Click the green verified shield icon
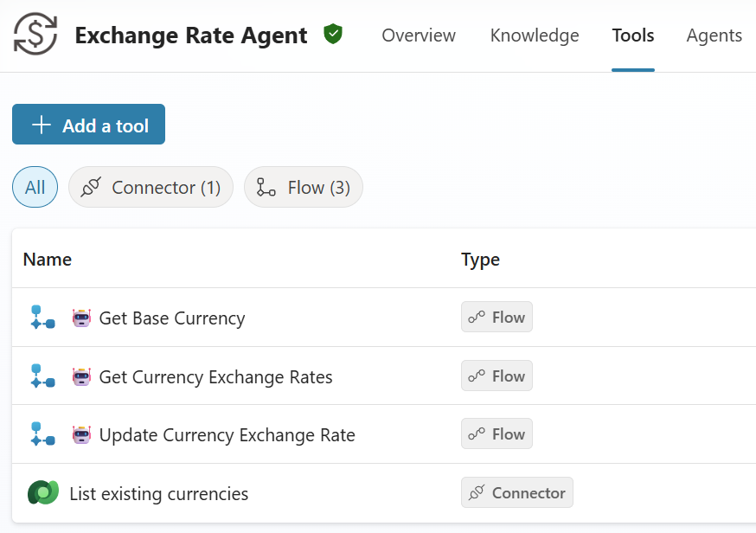The height and width of the screenshot is (533, 756). (x=332, y=35)
